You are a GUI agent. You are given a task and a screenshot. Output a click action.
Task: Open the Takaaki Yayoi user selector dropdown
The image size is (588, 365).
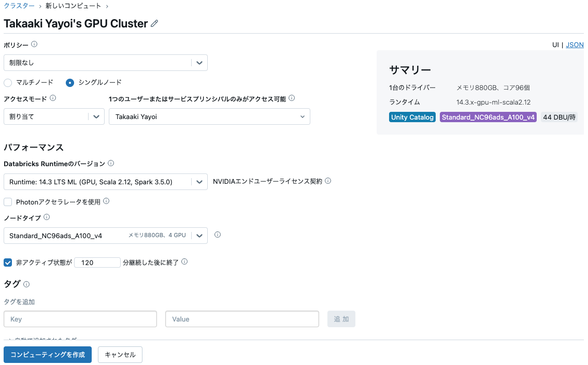click(302, 116)
